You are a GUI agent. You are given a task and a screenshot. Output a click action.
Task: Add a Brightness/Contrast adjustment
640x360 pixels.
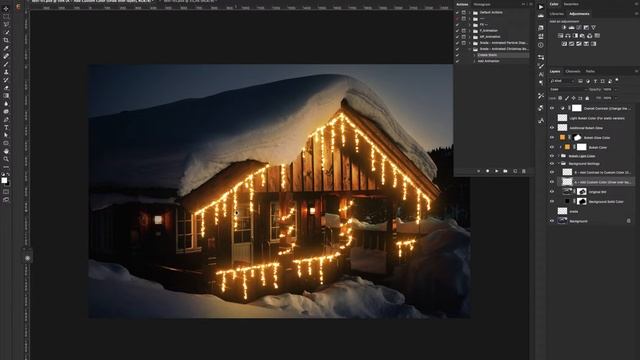[564, 28]
